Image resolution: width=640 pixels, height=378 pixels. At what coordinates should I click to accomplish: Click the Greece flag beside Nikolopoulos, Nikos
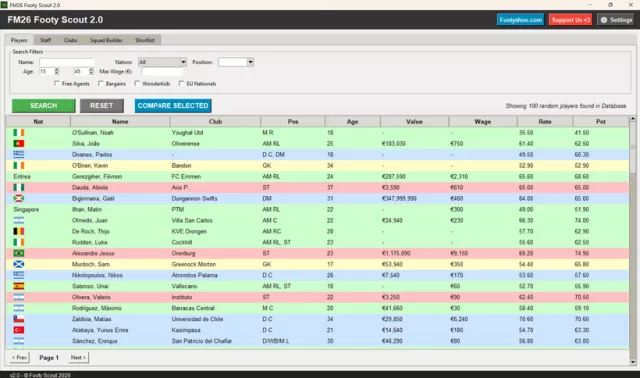point(19,275)
